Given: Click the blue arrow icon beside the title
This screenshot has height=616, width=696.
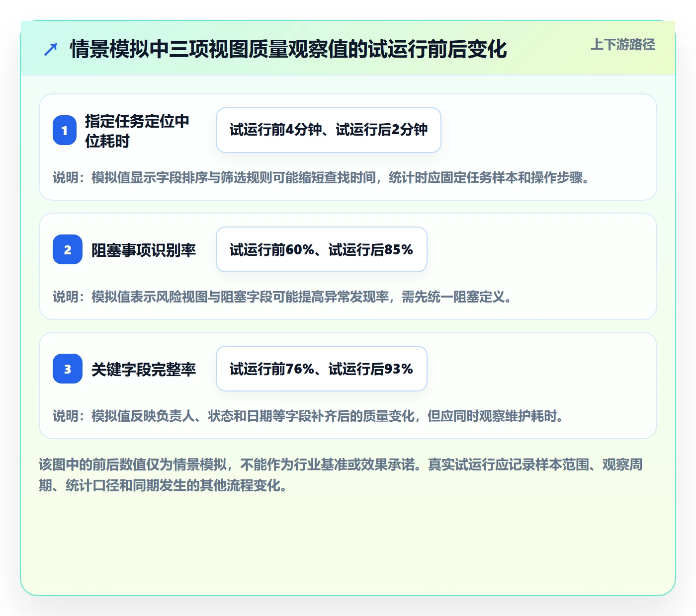Looking at the screenshot, I should (51, 49).
